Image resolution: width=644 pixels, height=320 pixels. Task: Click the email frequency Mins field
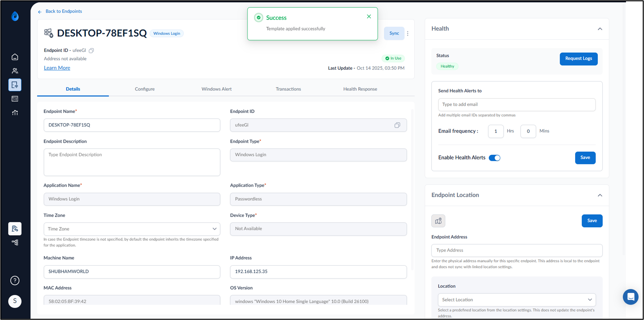tap(528, 131)
